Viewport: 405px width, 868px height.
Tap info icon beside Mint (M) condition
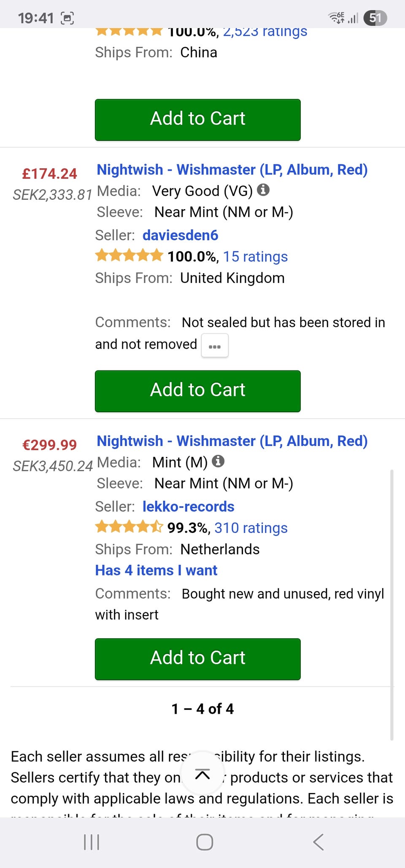click(x=218, y=461)
